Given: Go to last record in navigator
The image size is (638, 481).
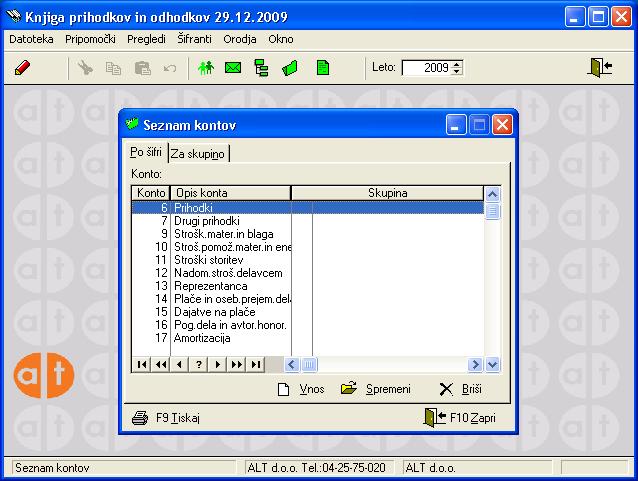Looking at the screenshot, I should tap(256, 364).
